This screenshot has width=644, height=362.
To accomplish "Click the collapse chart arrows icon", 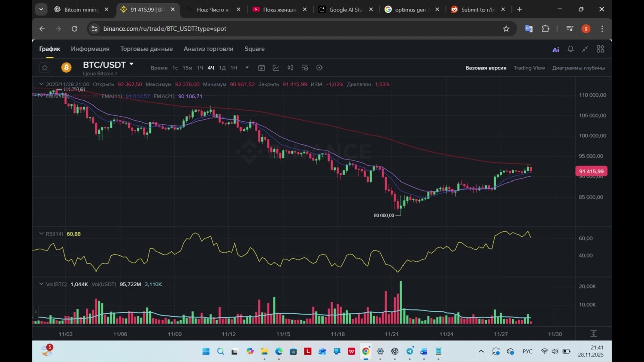I will 585,49.
